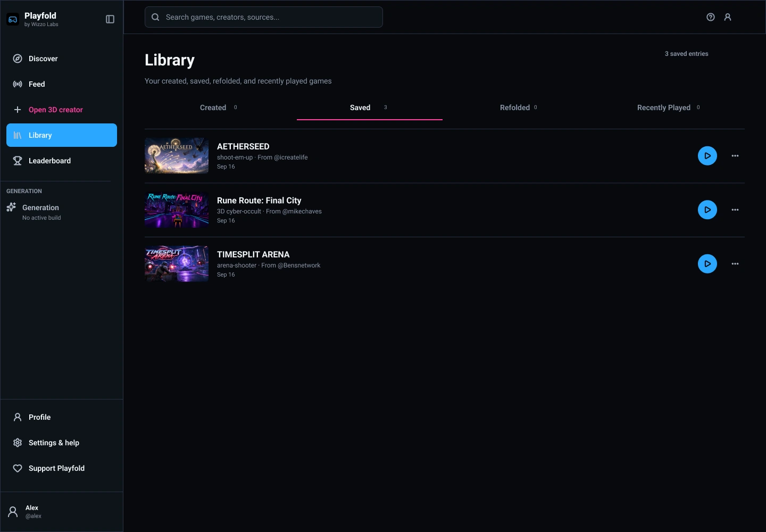Screen dimensions: 766x532
Task: Open the Rune Route: Final City thumbnail
Action: pyautogui.click(x=177, y=210)
